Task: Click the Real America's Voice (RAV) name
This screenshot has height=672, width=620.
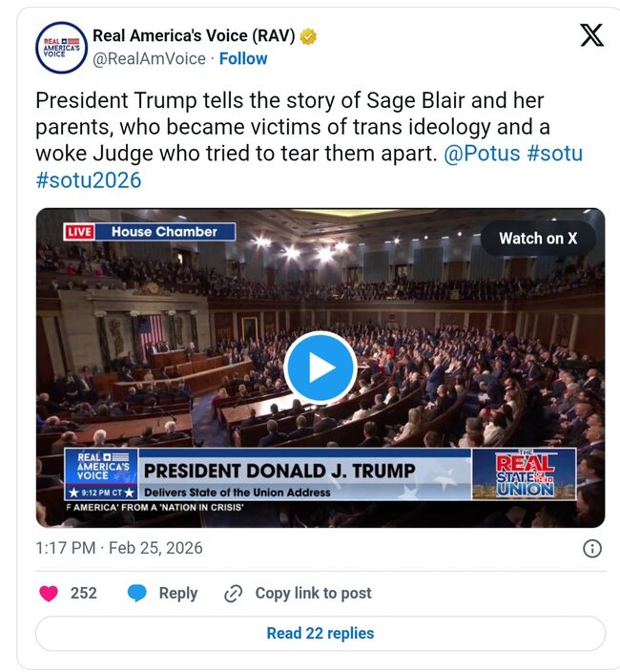Action: 194,36
